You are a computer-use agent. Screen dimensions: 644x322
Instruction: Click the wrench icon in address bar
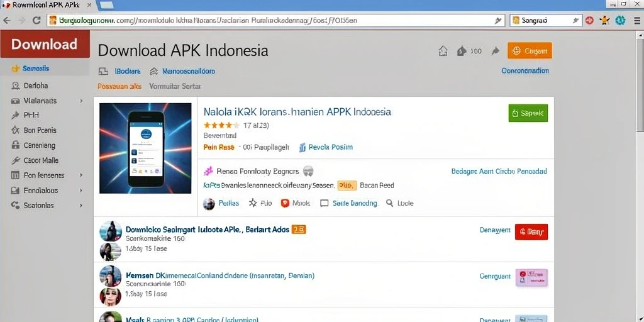pyautogui.click(x=498, y=21)
